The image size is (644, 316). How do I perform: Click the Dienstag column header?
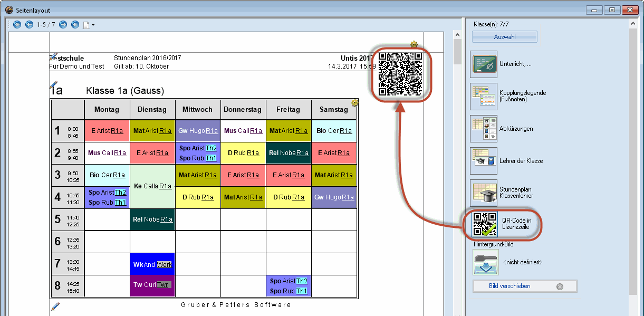pyautogui.click(x=152, y=110)
